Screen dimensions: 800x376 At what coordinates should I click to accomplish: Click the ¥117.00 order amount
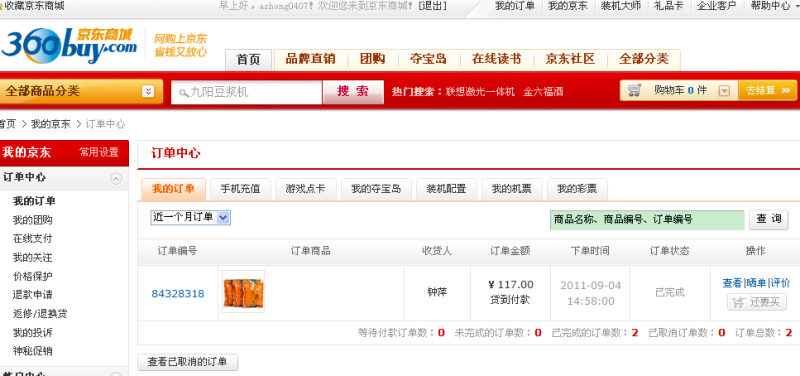511,285
